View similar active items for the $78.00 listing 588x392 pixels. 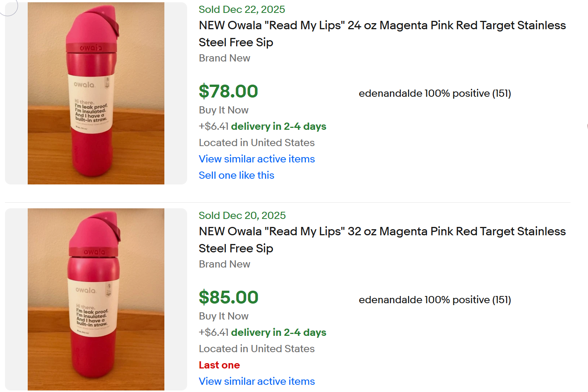(x=257, y=159)
